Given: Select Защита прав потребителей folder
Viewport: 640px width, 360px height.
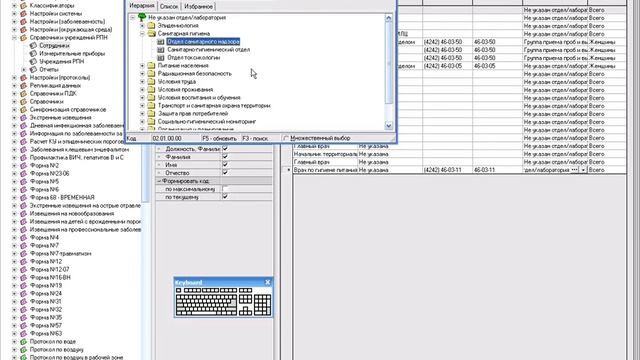Looking at the screenshot, I should click(x=193, y=113).
